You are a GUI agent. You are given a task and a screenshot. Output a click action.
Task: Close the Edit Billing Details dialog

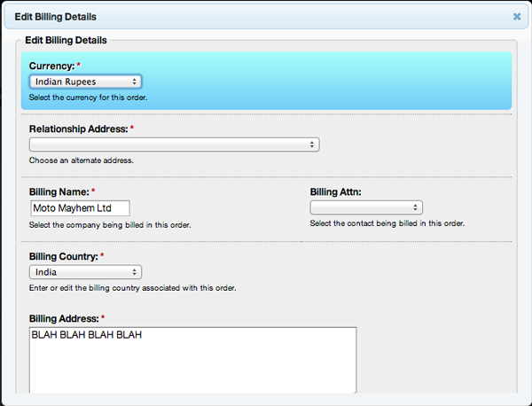point(516,17)
